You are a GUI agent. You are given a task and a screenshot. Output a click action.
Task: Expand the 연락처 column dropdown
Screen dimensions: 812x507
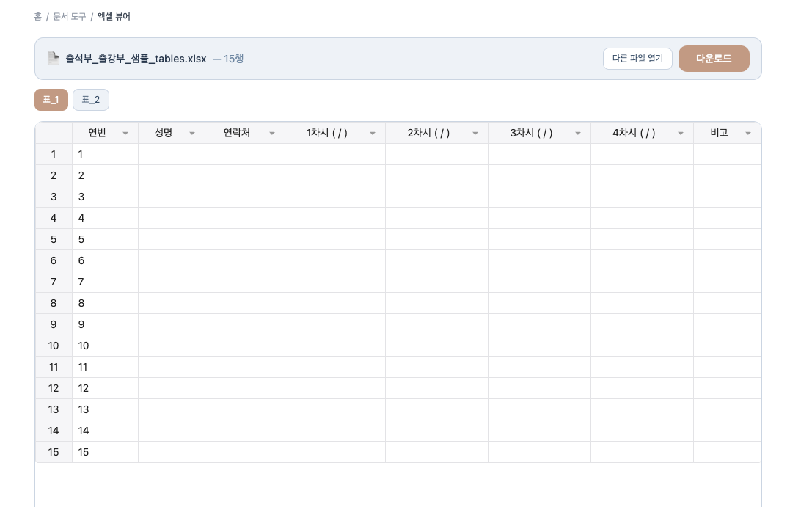pos(272,134)
